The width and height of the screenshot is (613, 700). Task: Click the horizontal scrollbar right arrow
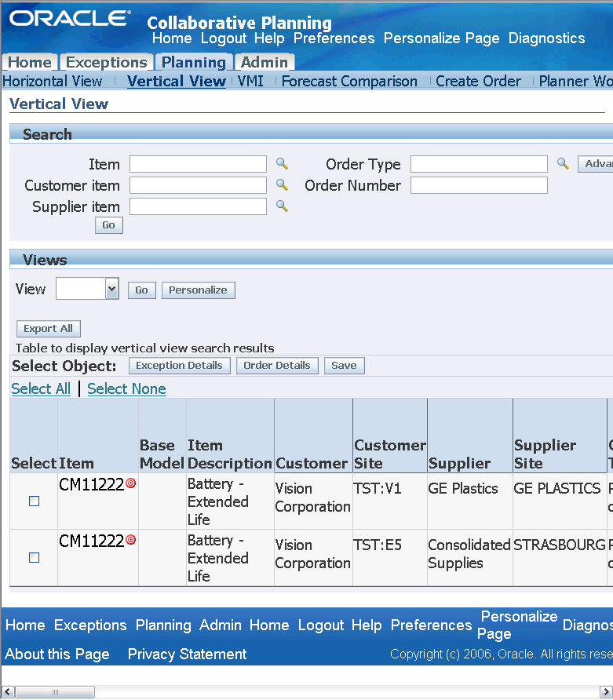point(606,692)
